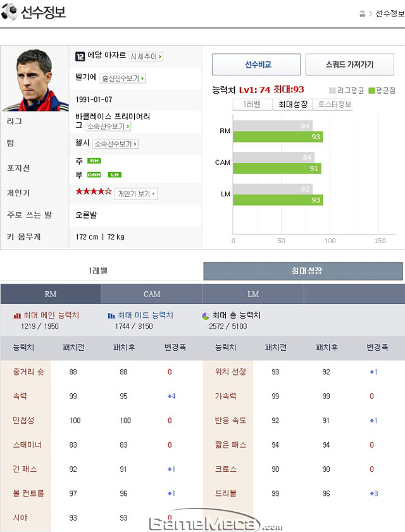
Task: Click the soccer ball icon beside 선수정보
Action: coord(9,12)
